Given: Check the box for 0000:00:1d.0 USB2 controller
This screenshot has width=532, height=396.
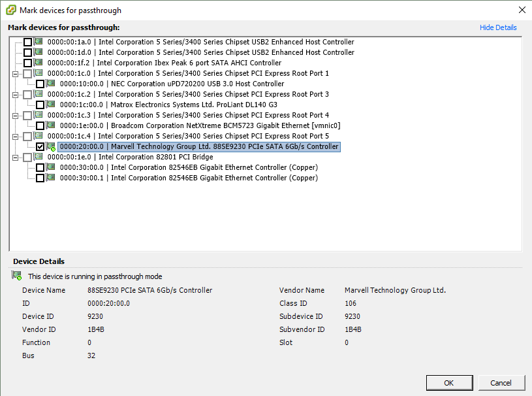Looking at the screenshot, I should (x=28, y=53).
